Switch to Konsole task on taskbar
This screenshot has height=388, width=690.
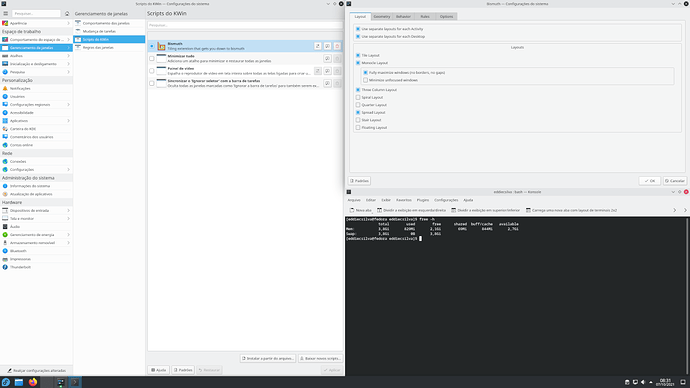click(75, 382)
